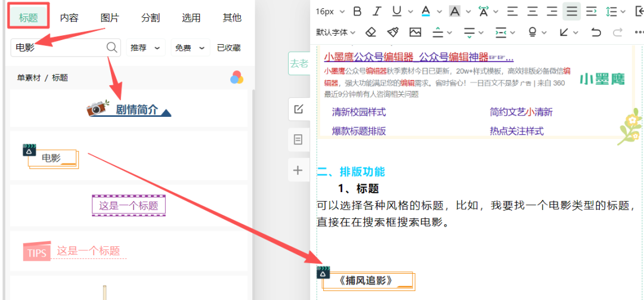Viewport: 644px width, 300px height.
Task: Open the 分割 tab
Action: click(x=150, y=17)
